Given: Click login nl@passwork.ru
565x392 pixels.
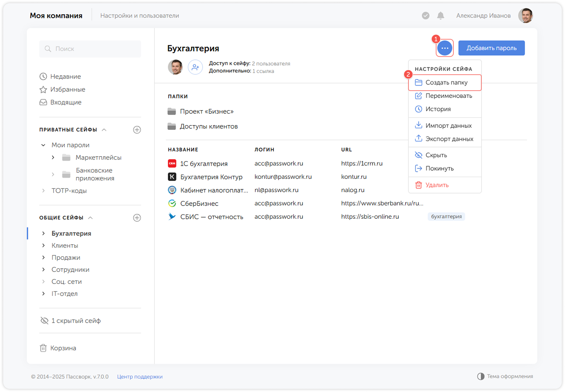Looking at the screenshot, I should [276, 190].
